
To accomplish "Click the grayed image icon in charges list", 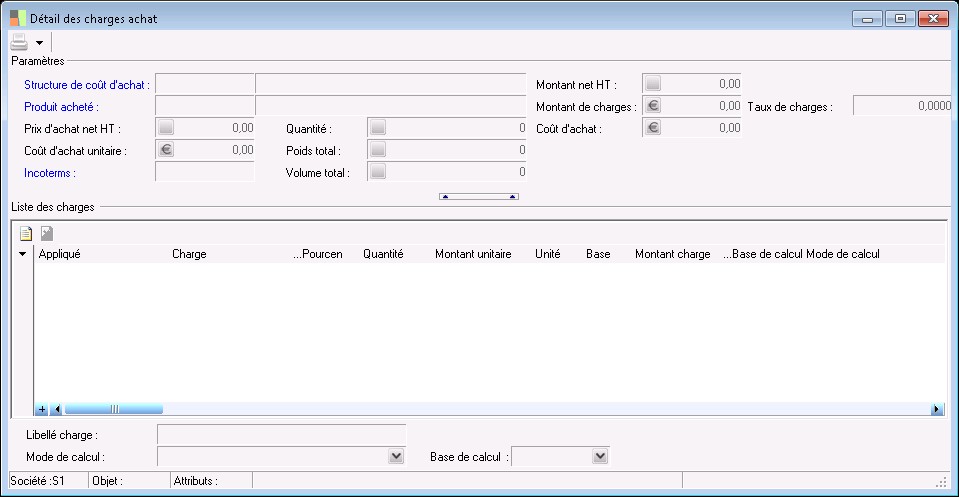I will click(46, 234).
